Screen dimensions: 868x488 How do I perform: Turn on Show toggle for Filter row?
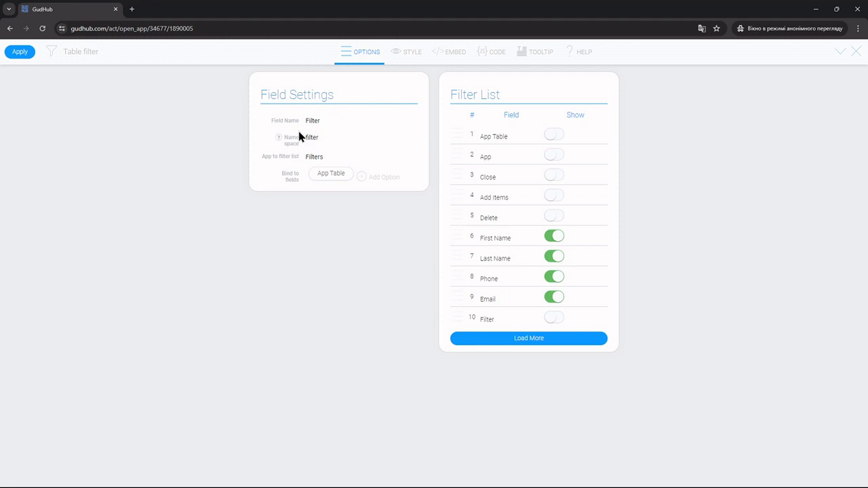tap(554, 317)
